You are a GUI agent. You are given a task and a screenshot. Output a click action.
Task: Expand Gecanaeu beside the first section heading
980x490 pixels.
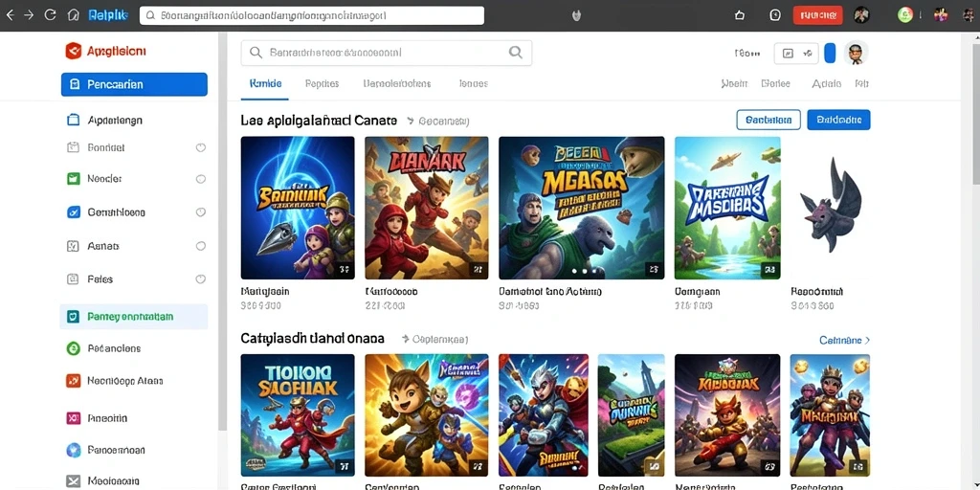coord(437,121)
